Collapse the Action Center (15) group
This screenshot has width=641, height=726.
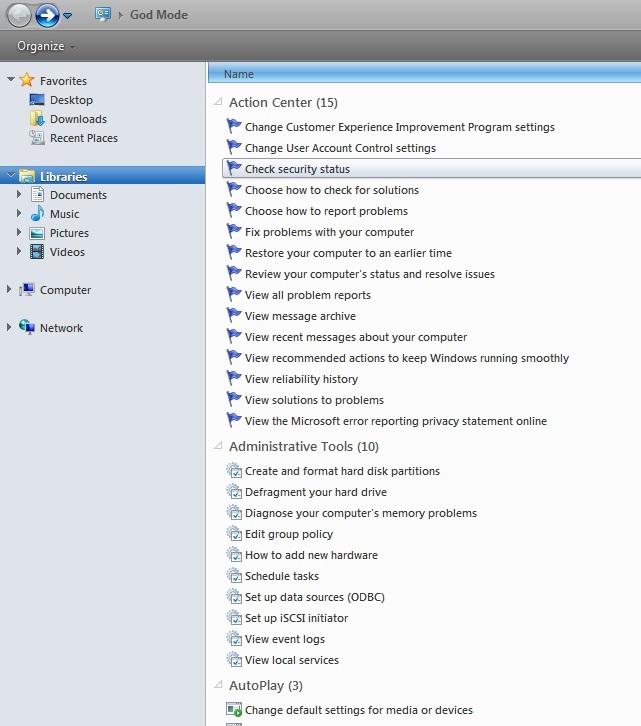218,102
